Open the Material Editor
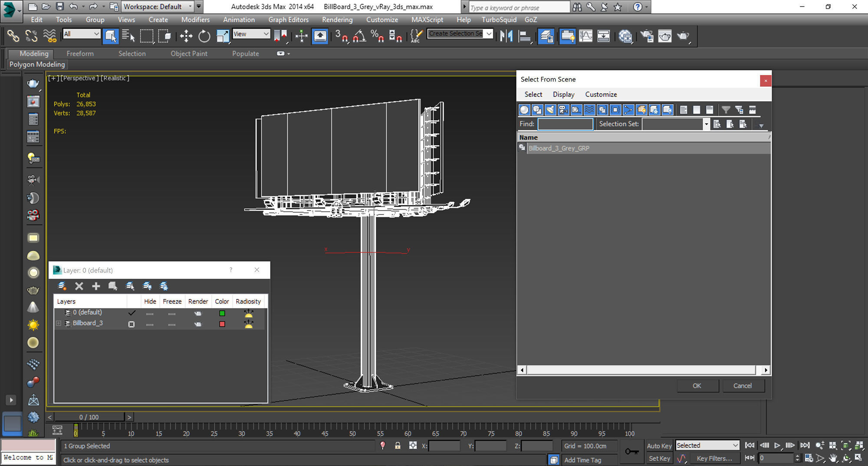 pyautogui.click(x=625, y=36)
